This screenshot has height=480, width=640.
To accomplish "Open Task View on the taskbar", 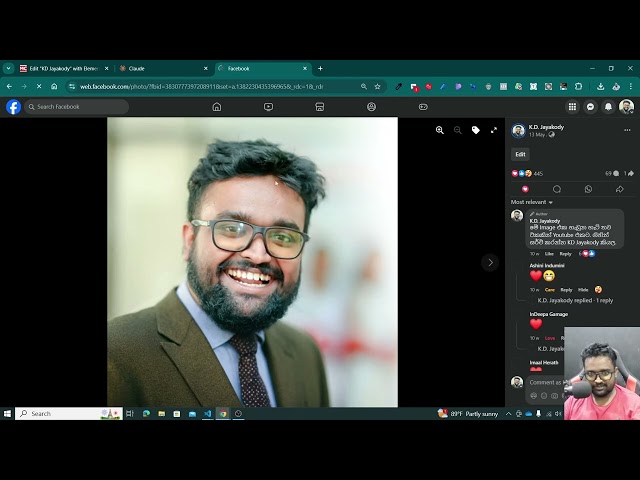I will 130,414.
